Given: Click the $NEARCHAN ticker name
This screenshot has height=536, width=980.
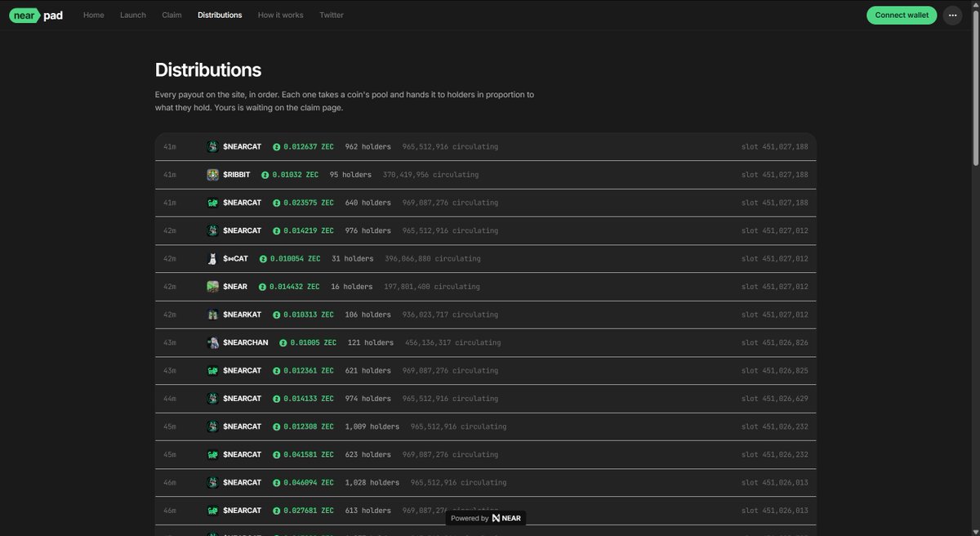Looking at the screenshot, I should point(246,343).
